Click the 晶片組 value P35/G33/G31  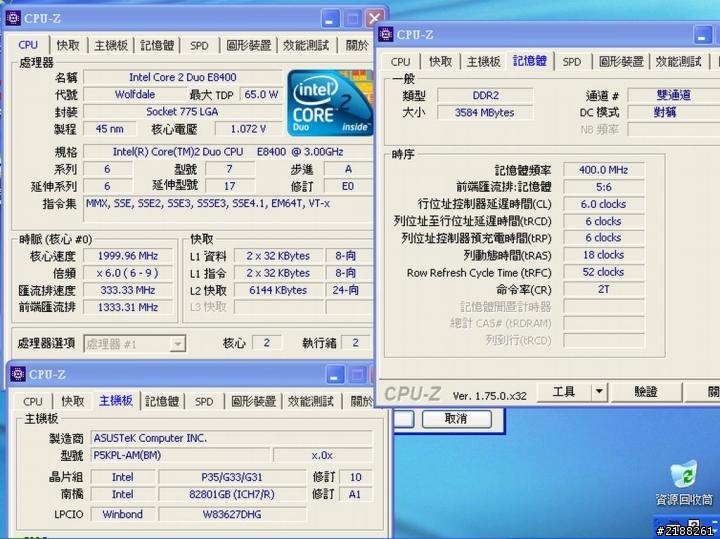(232, 477)
